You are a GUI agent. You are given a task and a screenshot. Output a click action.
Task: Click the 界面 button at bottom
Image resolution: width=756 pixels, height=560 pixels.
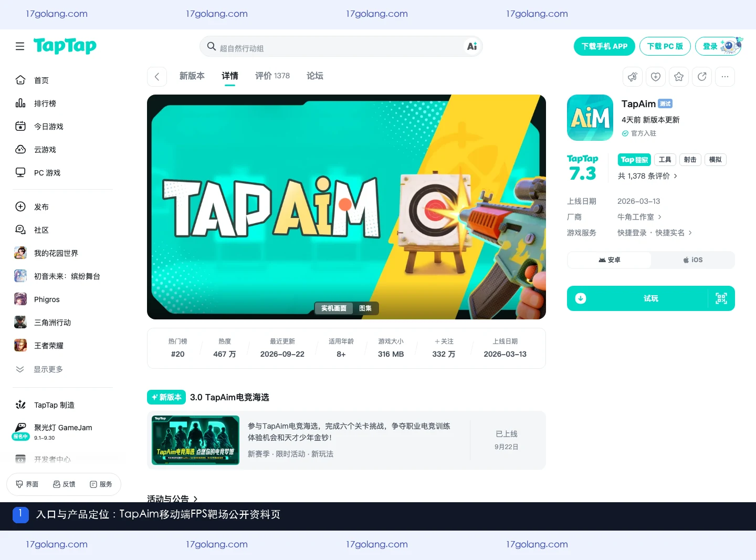[x=27, y=484]
